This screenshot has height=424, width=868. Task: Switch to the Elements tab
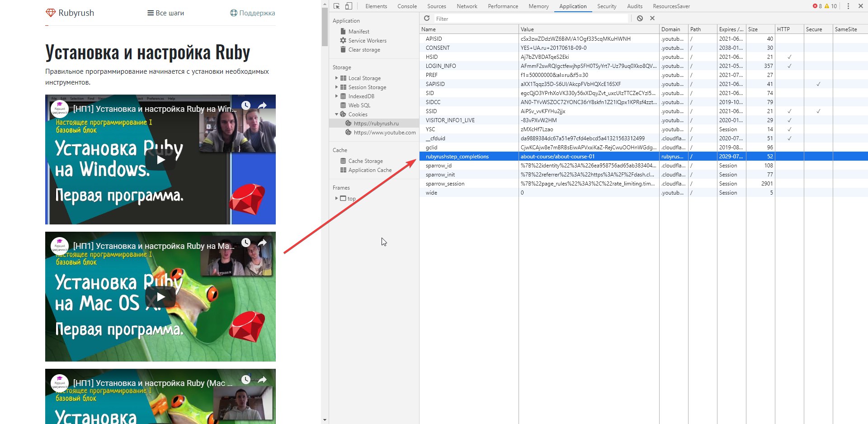click(376, 6)
